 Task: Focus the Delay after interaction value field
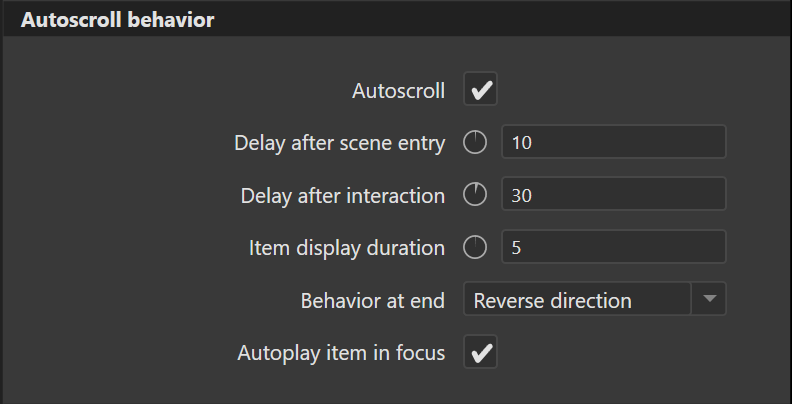point(614,194)
